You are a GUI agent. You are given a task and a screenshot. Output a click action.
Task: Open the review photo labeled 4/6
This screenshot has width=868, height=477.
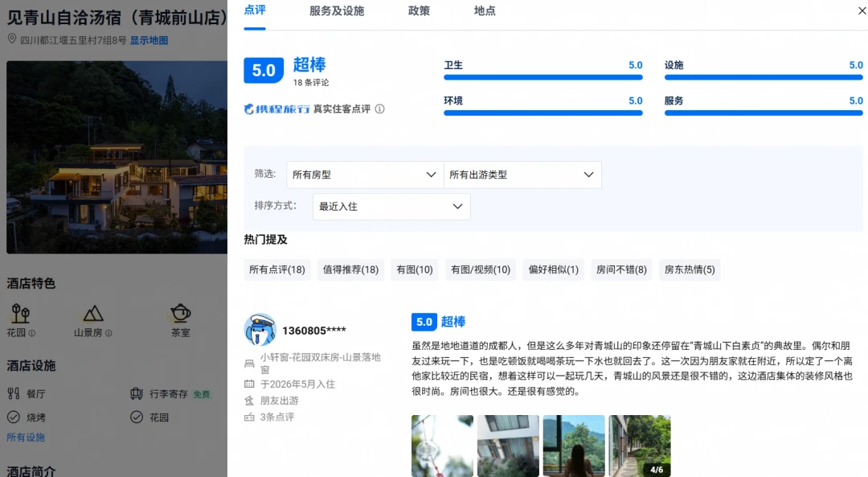coord(640,446)
